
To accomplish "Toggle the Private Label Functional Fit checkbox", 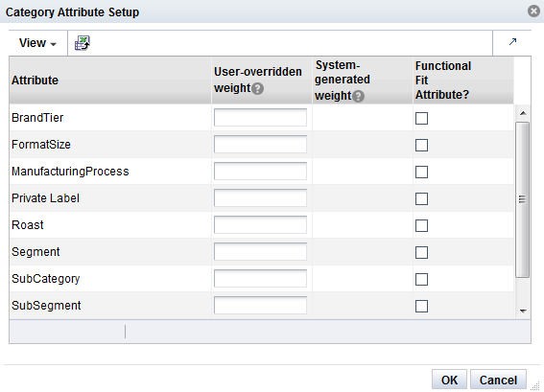I will point(421,199).
